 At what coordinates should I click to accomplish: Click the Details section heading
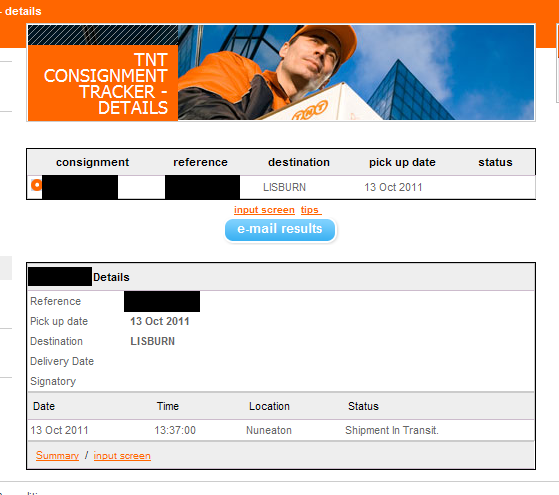pyautogui.click(x=111, y=277)
